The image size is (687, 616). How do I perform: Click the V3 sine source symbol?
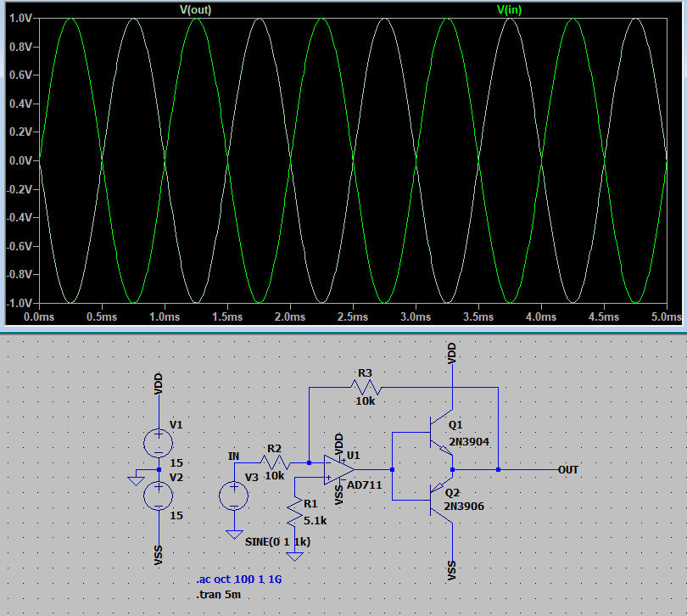pos(233,495)
